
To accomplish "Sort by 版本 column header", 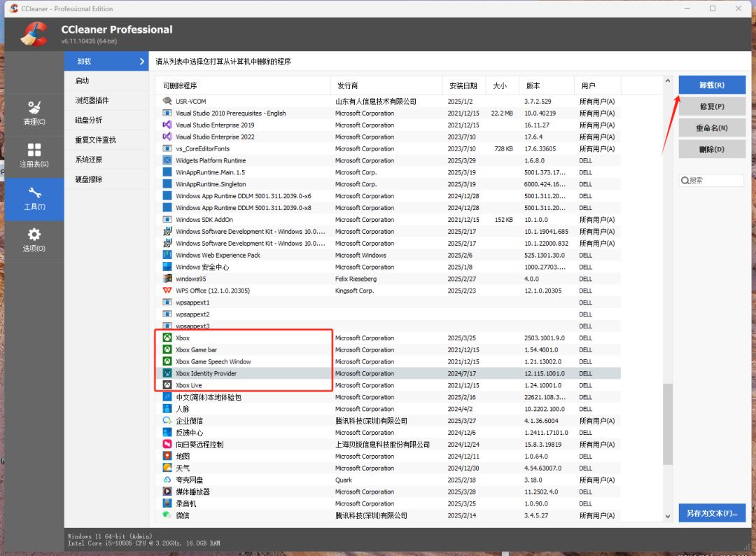I will tap(547, 86).
